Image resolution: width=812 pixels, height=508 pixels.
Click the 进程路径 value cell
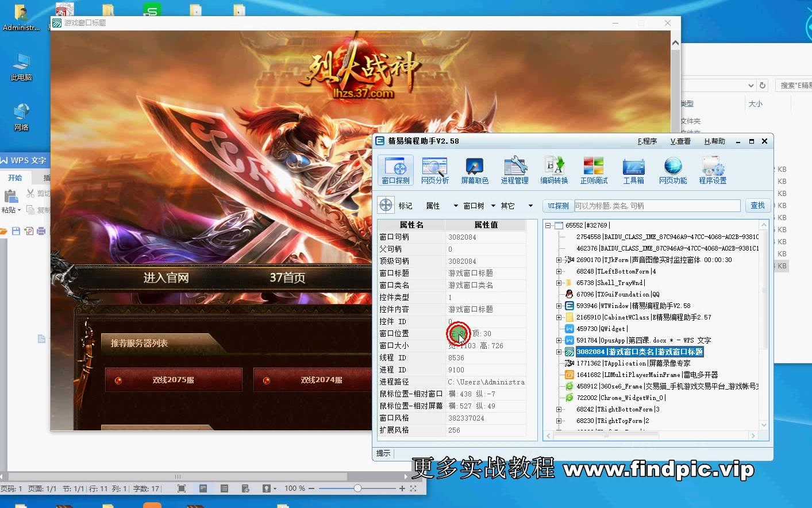(x=486, y=382)
